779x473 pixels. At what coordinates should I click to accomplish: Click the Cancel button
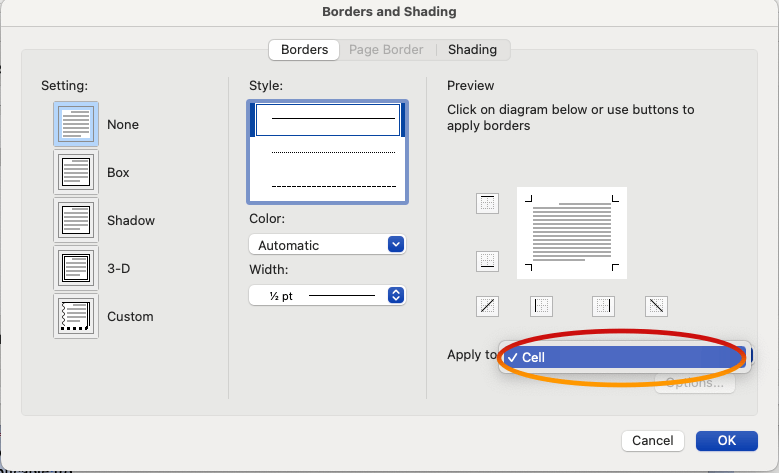[652, 441]
